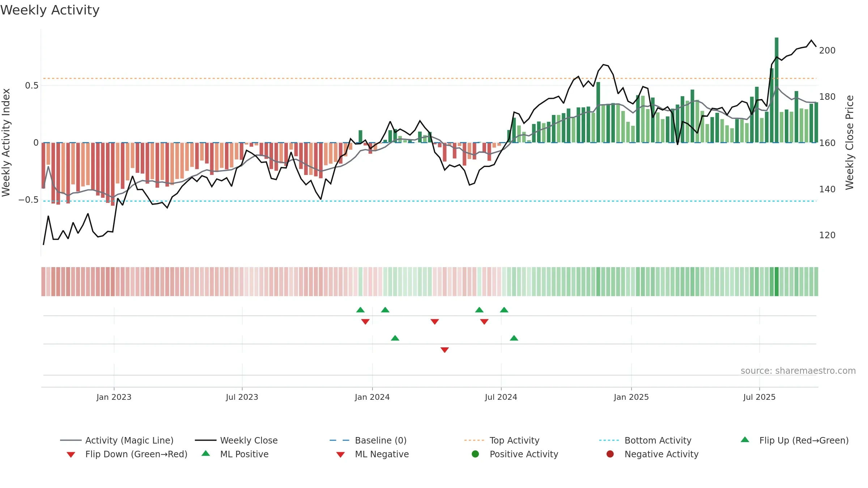Click the 180 tick on the price axis
The width and height of the screenshot is (868, 488).
(x=827, y=97)
